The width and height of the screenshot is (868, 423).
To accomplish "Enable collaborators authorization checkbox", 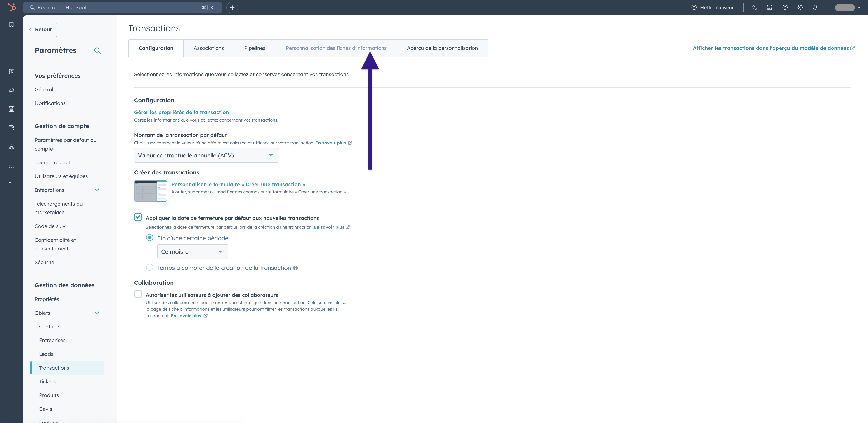I will (138, 294).
